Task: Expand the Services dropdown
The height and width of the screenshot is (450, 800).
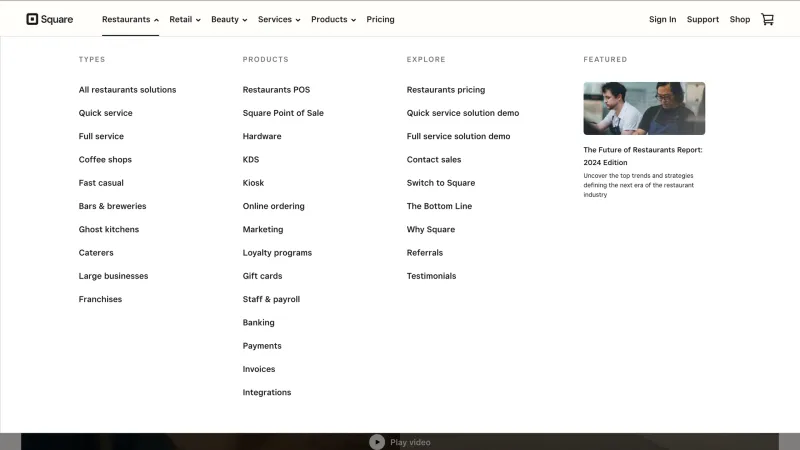Action: point(279,19)
